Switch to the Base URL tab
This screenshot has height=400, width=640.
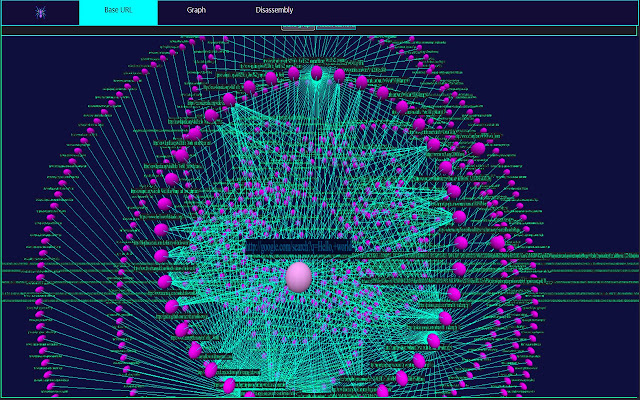point(118,10)
